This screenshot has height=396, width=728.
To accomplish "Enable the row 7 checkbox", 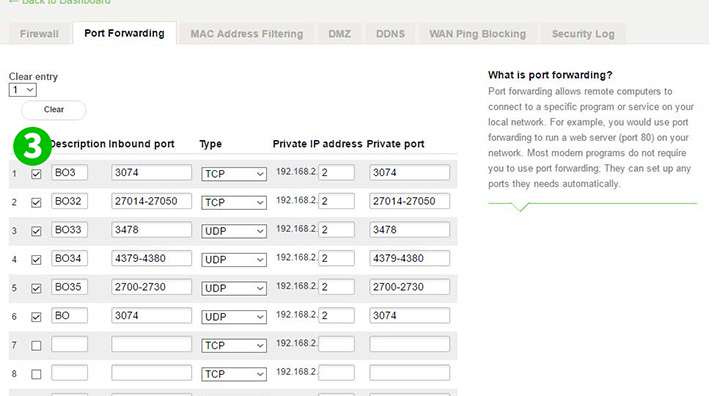I will (x=36, y=346).
